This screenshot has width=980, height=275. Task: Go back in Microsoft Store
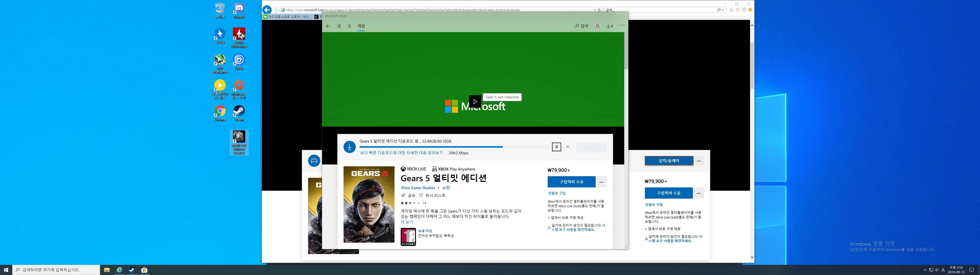[328, 26]
